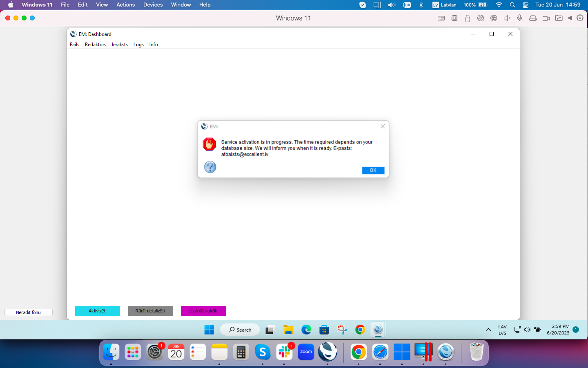Open the Fails menu
Screen dimensions: 588x368
coord(74,45)
